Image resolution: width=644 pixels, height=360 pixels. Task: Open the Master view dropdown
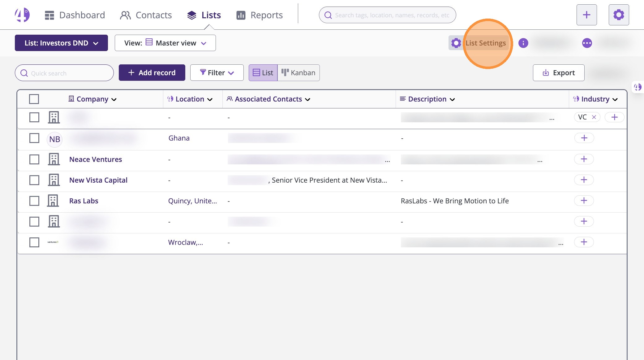coord(165,43)
